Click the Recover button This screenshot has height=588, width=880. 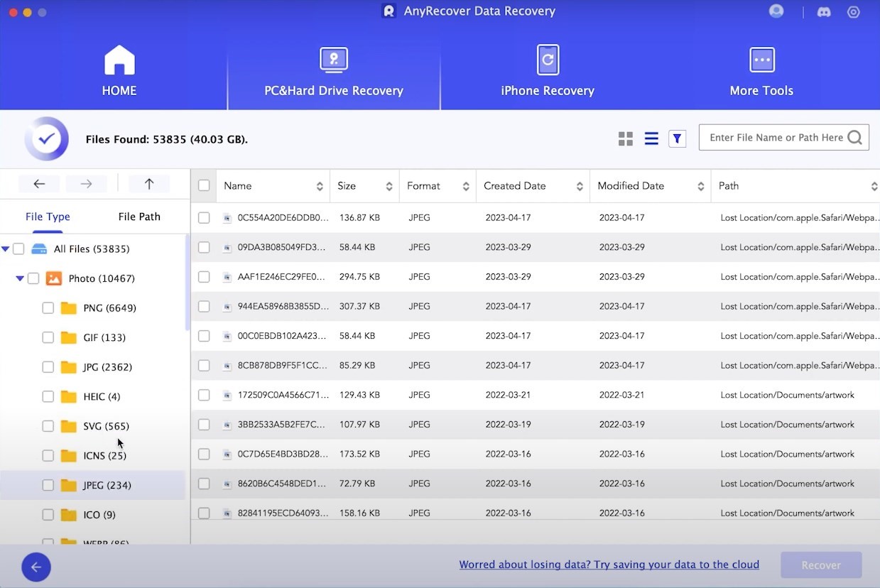pos(821,565)
